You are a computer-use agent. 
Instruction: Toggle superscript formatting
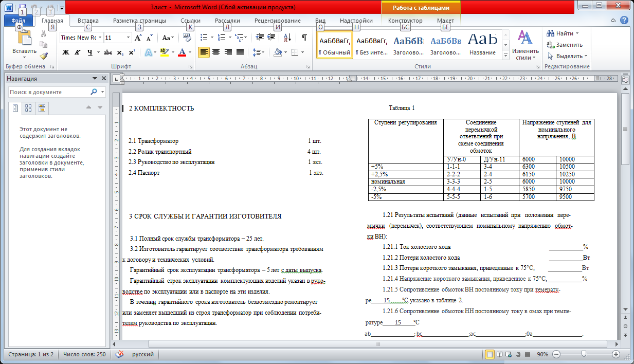(x=132, y=52)
